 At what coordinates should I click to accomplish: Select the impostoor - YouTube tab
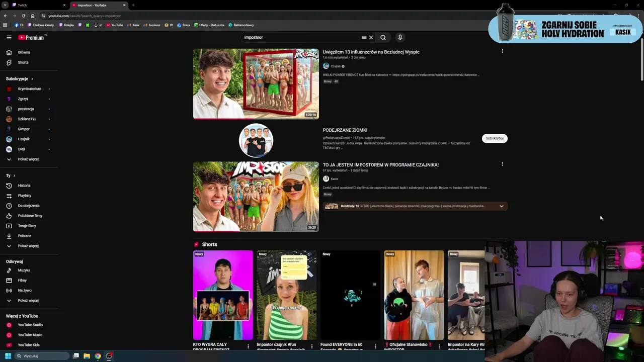coord(99,5)
